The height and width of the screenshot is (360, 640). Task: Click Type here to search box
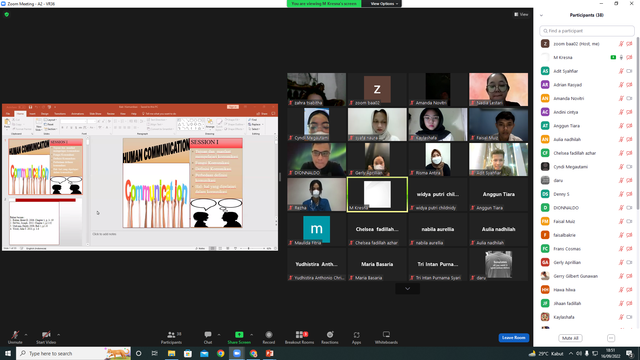point(73,353)
